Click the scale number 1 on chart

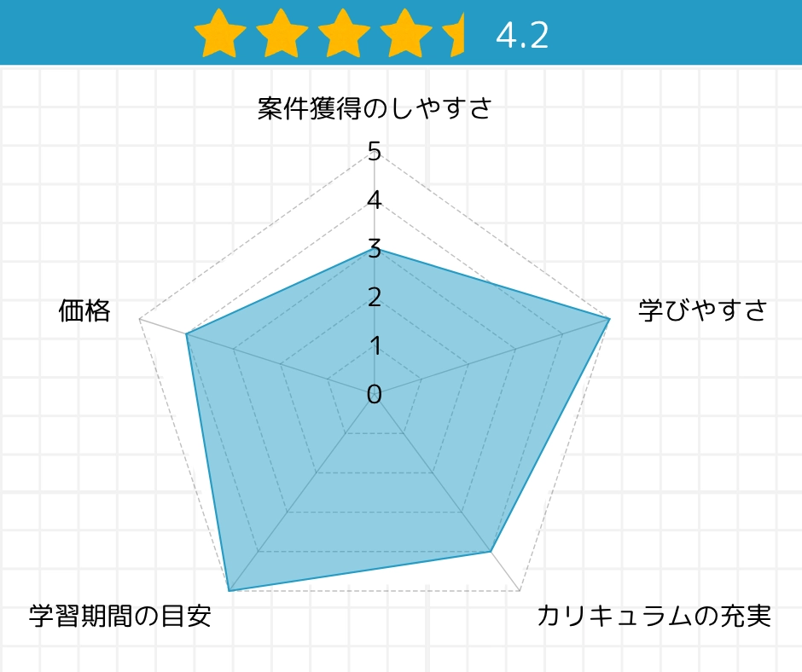pyautogui.click(x=375, y=345)
